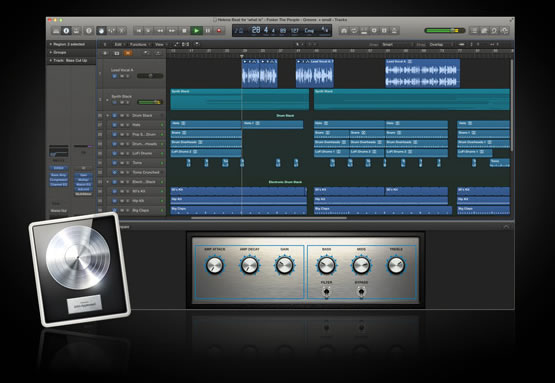The width and height of the screenshot is (555, 383).
Task: Solo the Synth Stack track
Action: (x=127, y=102)
